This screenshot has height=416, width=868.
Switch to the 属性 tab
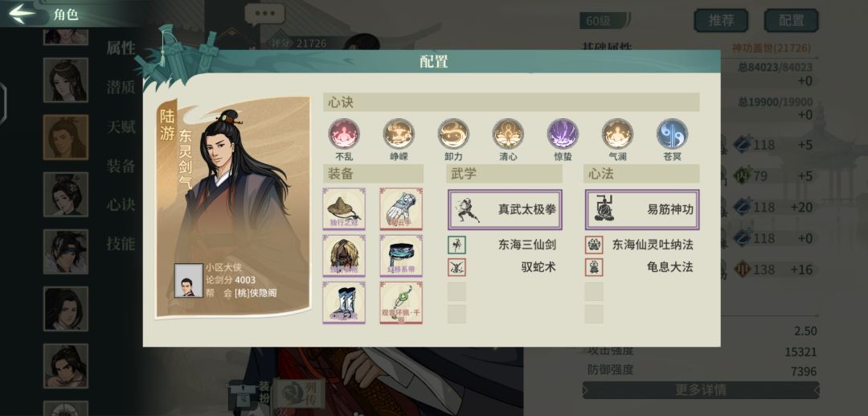121,48
